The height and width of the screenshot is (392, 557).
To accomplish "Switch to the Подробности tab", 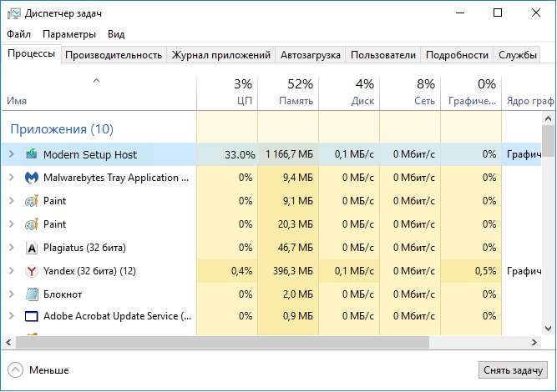I will tap(457, 55).
